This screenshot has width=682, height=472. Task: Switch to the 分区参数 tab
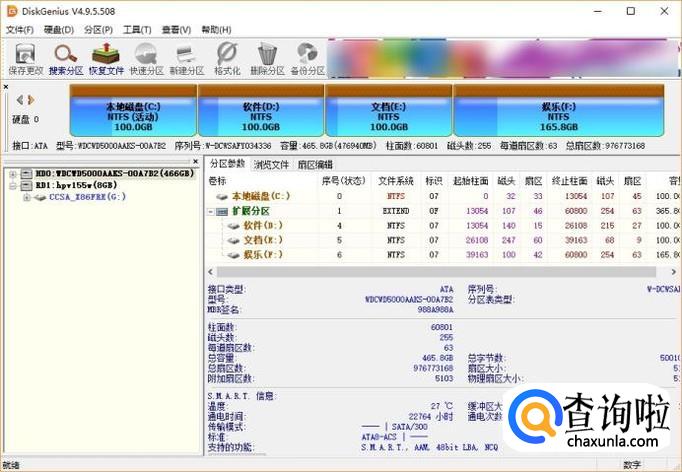pyautogui.click(x=227, y=164)
